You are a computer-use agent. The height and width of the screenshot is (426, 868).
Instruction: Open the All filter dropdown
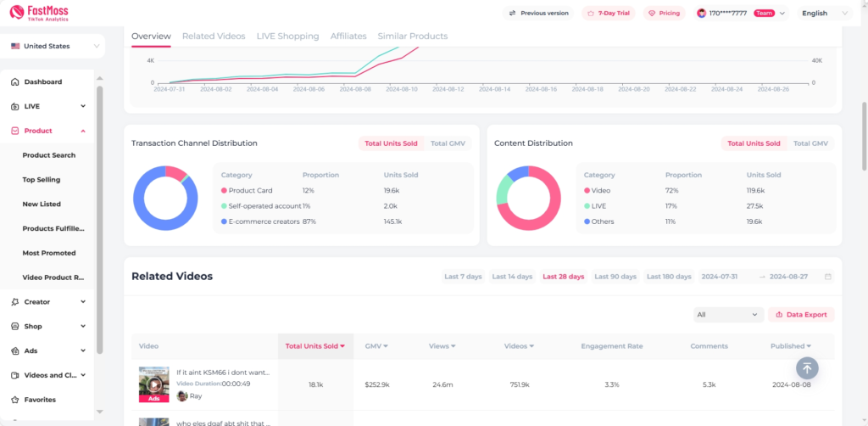click(728, 314)
